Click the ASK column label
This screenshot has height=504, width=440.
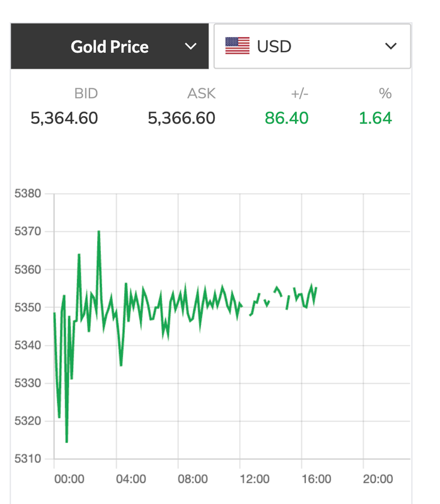(201, 94)
